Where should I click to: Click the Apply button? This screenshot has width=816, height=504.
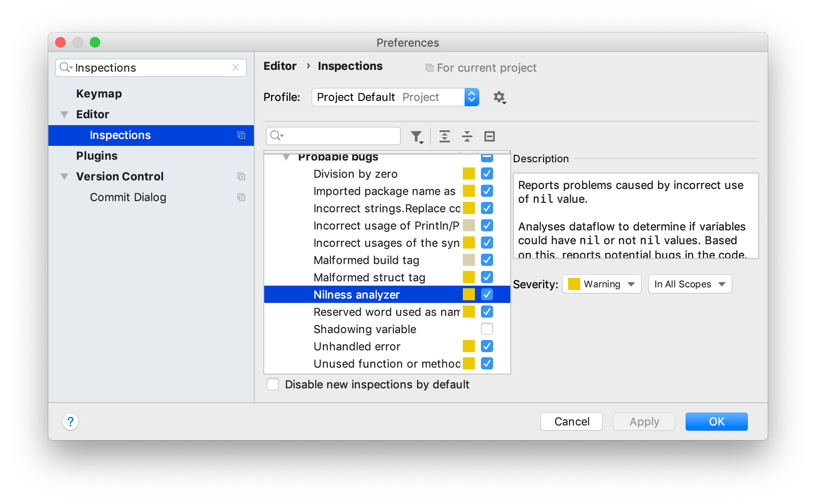(643, 422)
